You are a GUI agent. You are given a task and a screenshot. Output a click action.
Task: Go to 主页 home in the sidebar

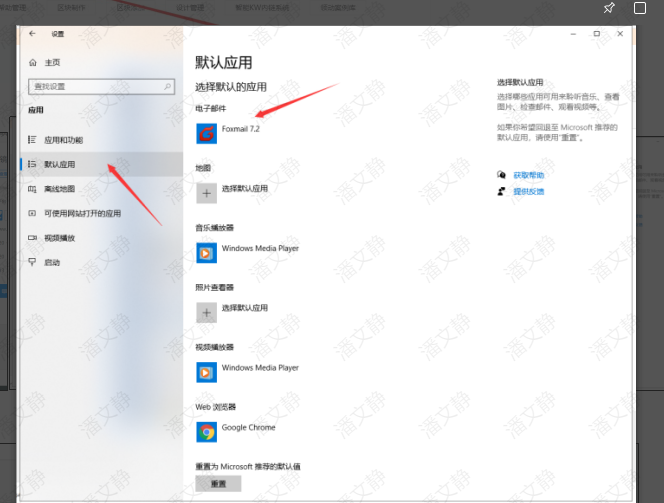52,62
